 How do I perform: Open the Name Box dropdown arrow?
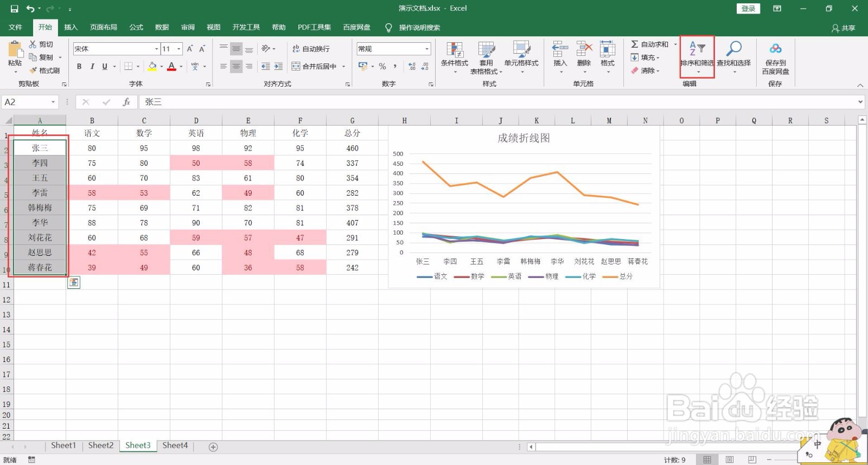tap(53, 102)
